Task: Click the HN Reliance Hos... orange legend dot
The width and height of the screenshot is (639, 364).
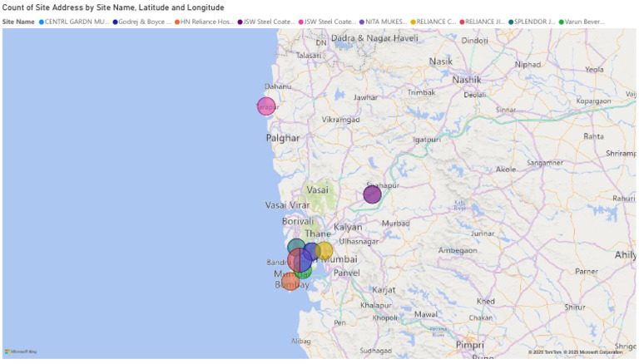Action: (177, 22)
